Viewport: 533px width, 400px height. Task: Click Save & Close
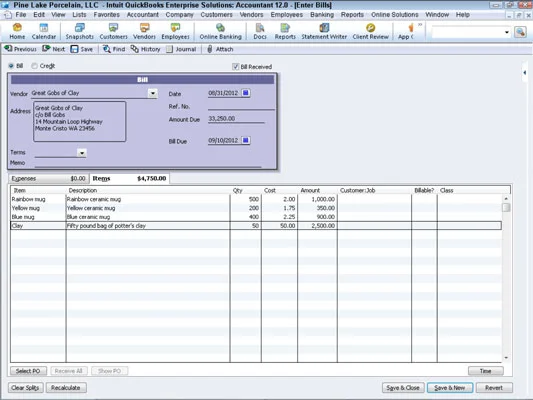403,387
